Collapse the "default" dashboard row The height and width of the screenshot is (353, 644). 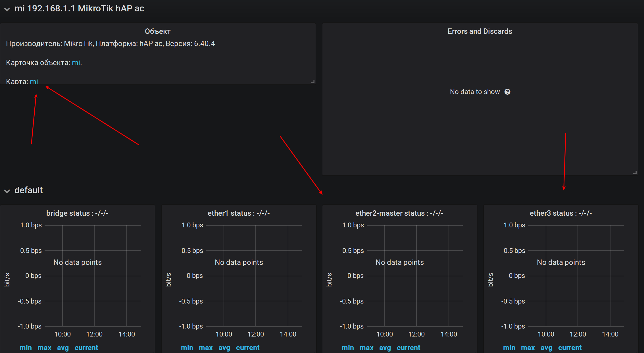[28, 190]
